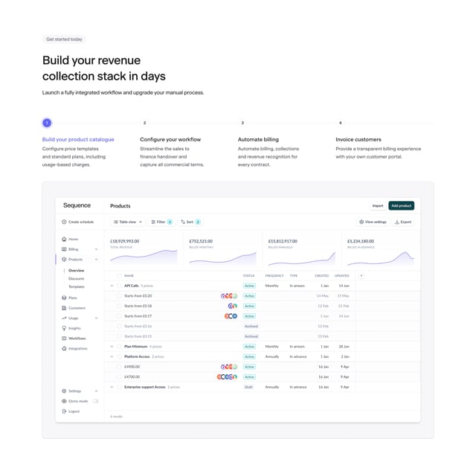
Task: Switch to the Automate billing step
Action: (x=258, y=139)
